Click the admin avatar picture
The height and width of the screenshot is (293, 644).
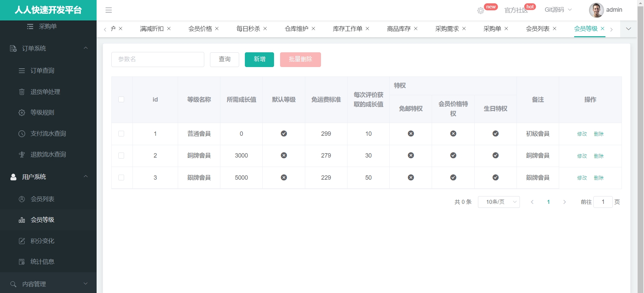point(596,10)
